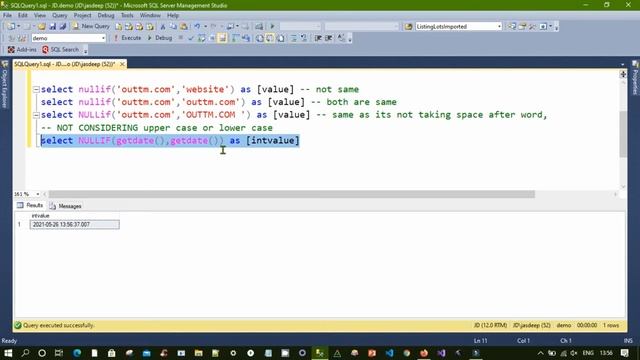Open the Project menu
This screenshot has width=640, height=360.
click(82, 16)
